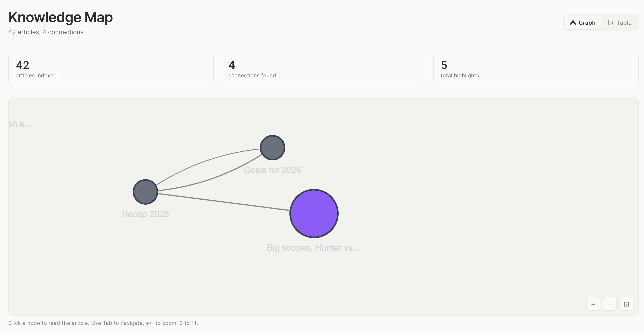Select the Goals for 2026 node circle

pos(272,148)
